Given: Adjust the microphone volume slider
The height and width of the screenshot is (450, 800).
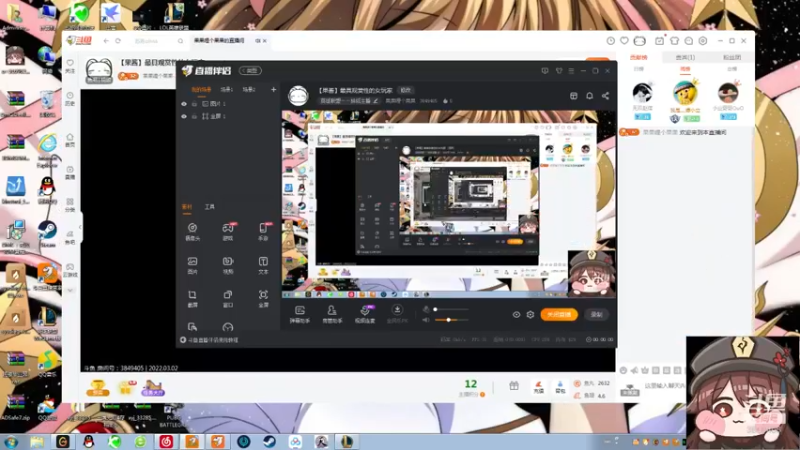Looking at the screenshot, I should click(451, 309).
